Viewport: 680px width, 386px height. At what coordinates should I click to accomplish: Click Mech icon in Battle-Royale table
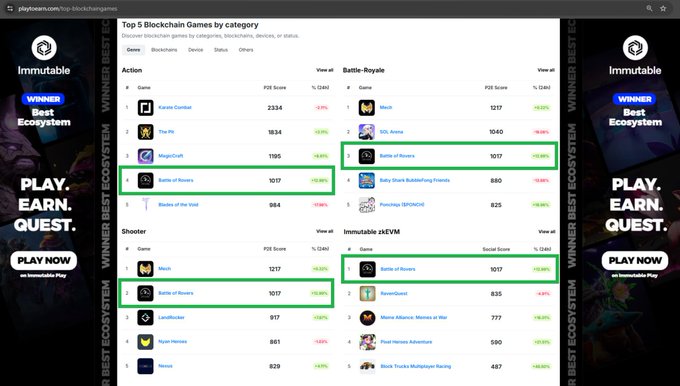point(367,108)
